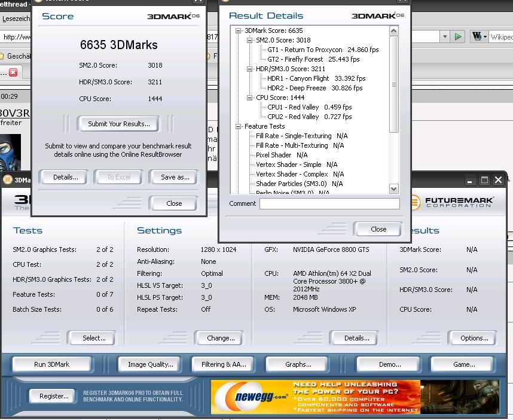Select CPU2 - Red Valley row
The height and width of the screenshot is (420, 513).
[x=310, y=117]
